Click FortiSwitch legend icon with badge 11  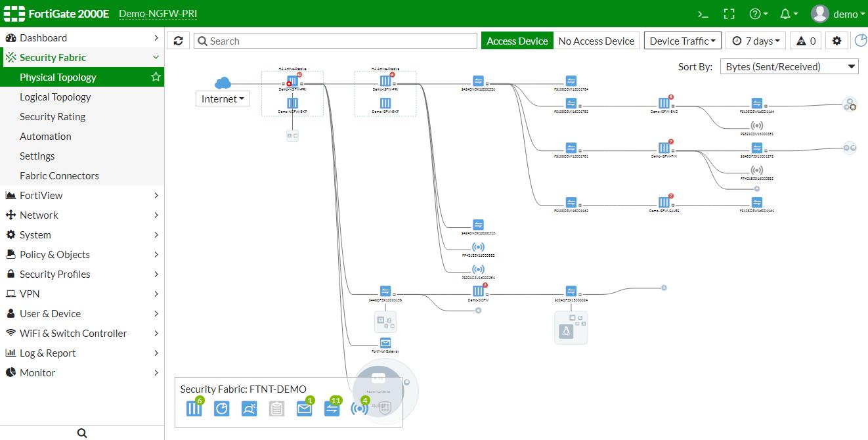pos(332,408)
